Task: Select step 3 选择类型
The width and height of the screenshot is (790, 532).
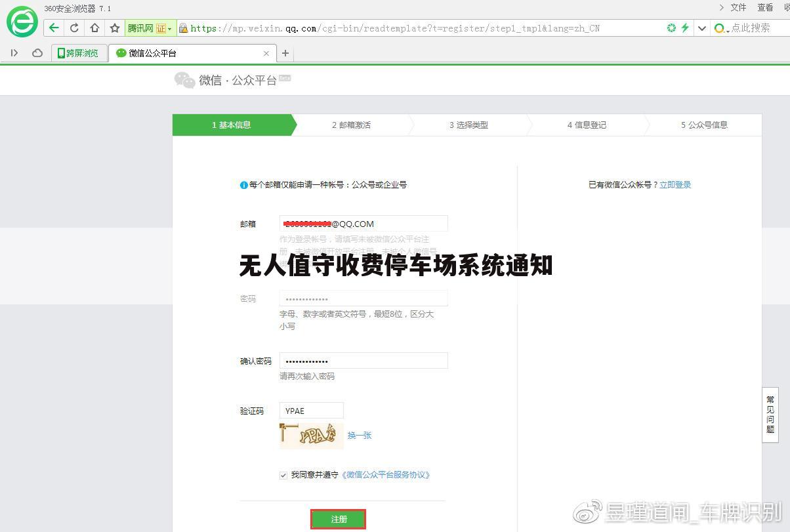Action: [x=468, y=125]
